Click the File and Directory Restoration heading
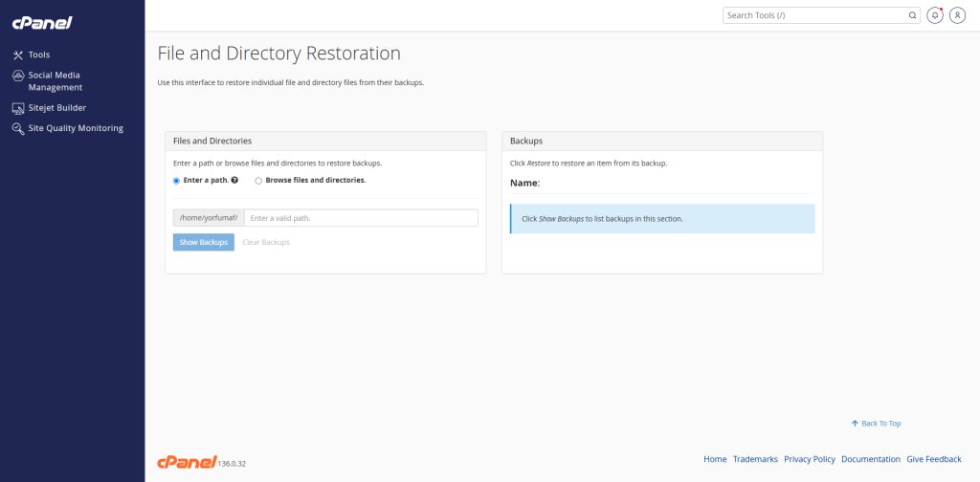The image size is (980, 482). [x=278, y=54]
